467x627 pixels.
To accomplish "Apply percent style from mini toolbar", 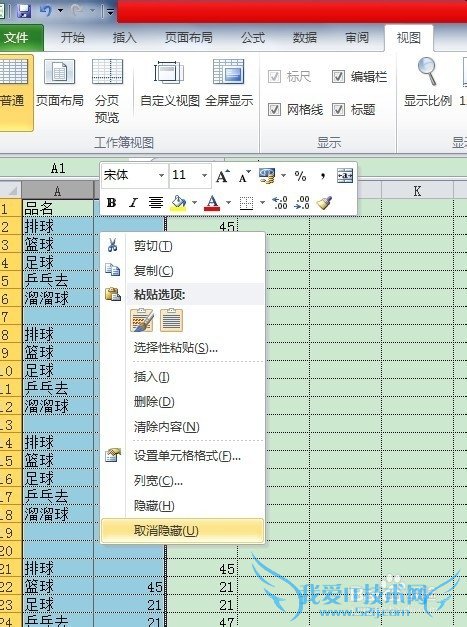I will pyautogui.click(x=300, y=176).
